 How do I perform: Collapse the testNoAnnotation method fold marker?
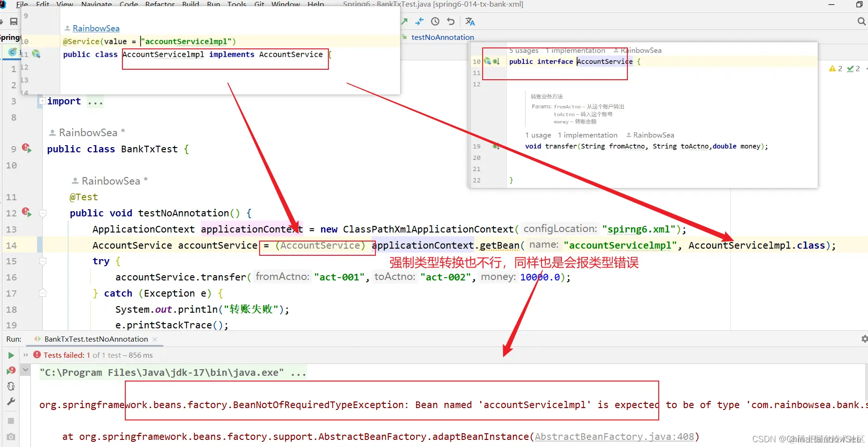(x=43, y=213)
